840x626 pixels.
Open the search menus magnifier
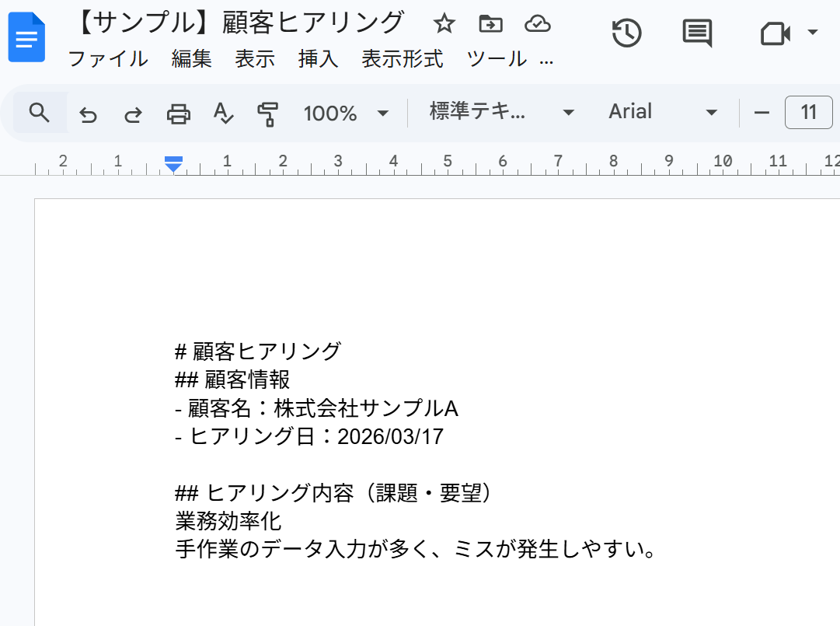40,113
